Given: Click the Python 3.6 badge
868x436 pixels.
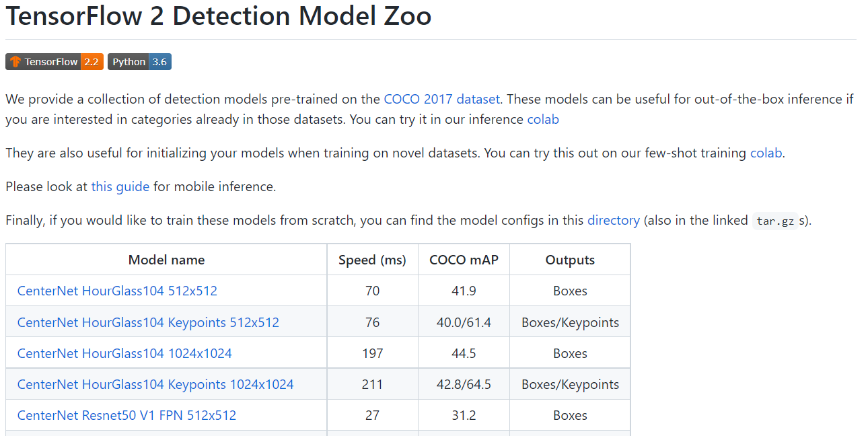Looking at the screenshot, I should tap(139, 62).
